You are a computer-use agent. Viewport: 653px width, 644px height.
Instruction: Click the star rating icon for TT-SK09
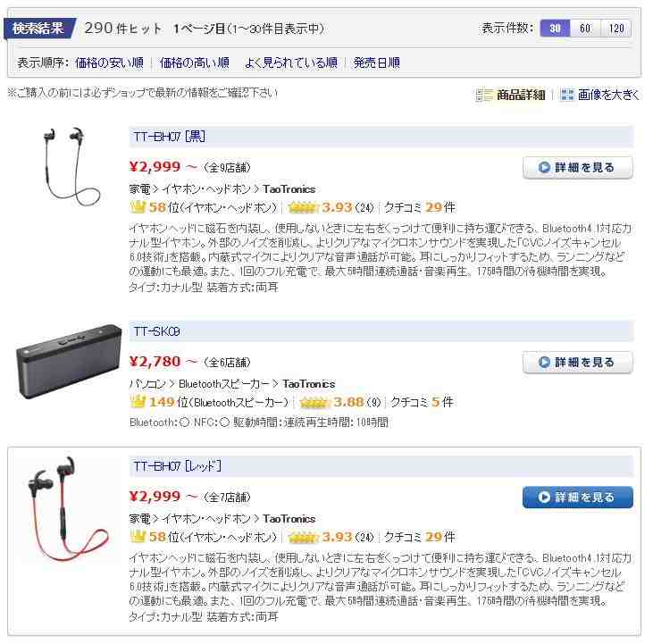pyautogui.click(x=314, y=402)
